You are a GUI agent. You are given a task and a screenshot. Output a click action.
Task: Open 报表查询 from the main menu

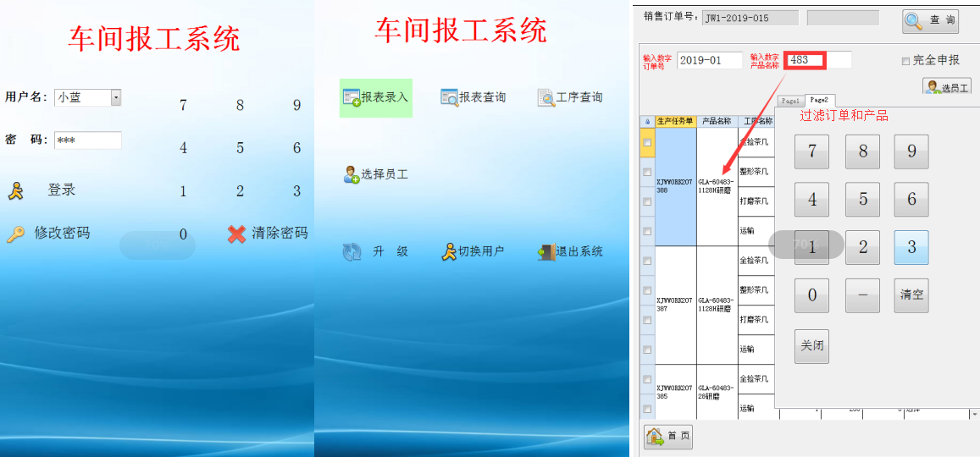(473, 97)
